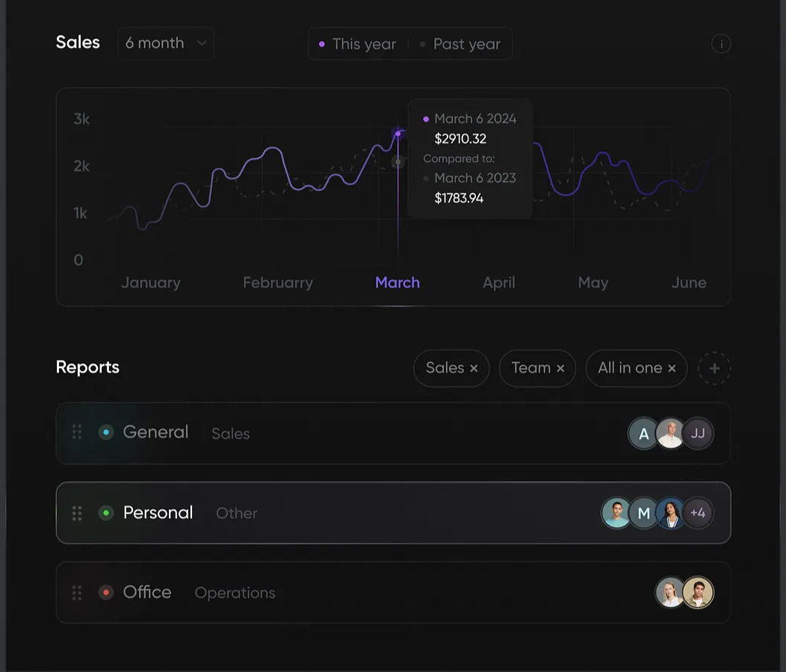Remove the Team filter tag
Image resolution: width=786 pixels, height=672 pixels.
[560, 368]
